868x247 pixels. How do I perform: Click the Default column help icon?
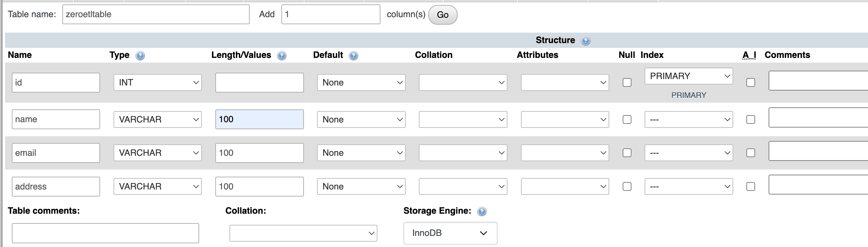point(353,56)
